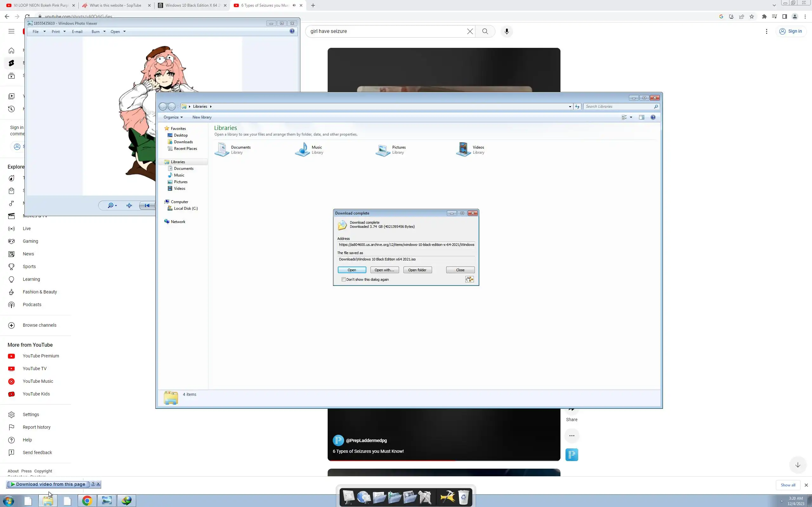This screenshot has height=507, width=812.
Task: Open the Videos library icon
Action: click(x=463, y=150)
